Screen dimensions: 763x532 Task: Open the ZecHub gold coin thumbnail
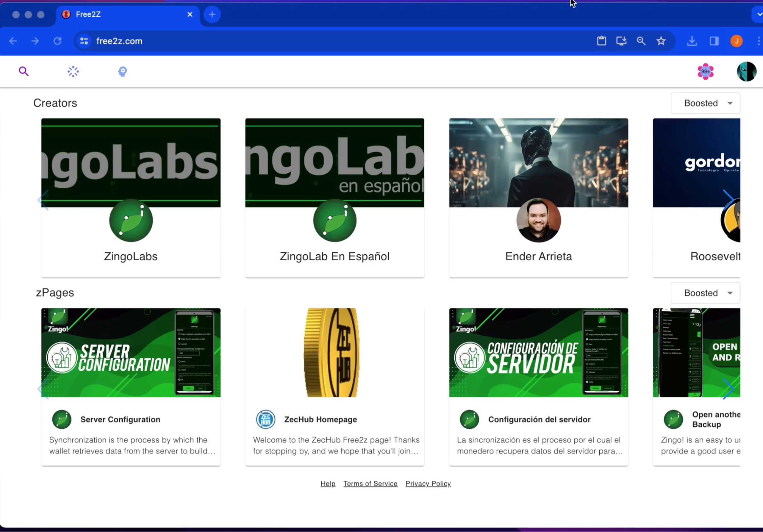[x=335, y=353]
